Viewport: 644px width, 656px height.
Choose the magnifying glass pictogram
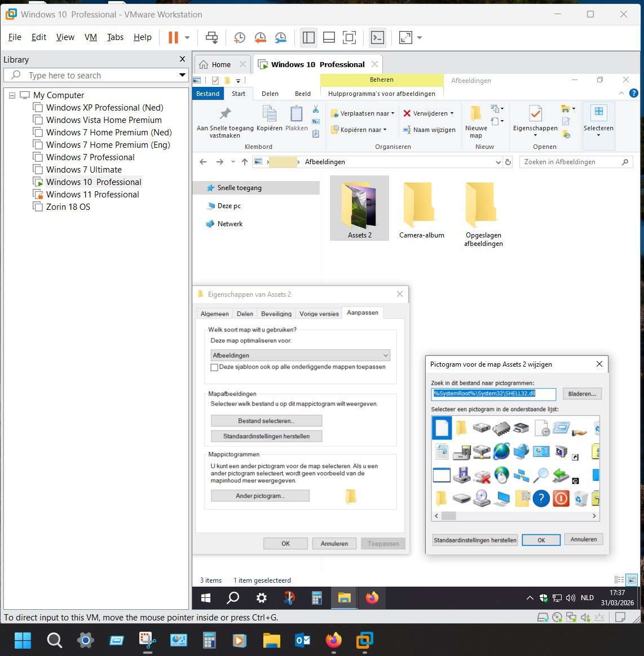tap(541, 474)
